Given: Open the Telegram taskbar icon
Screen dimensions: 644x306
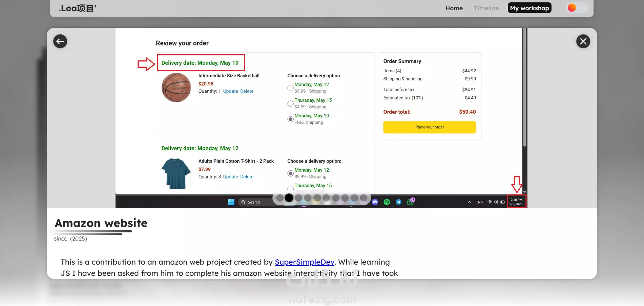Looking at the screenshot, I should click(x=399, y=202).
